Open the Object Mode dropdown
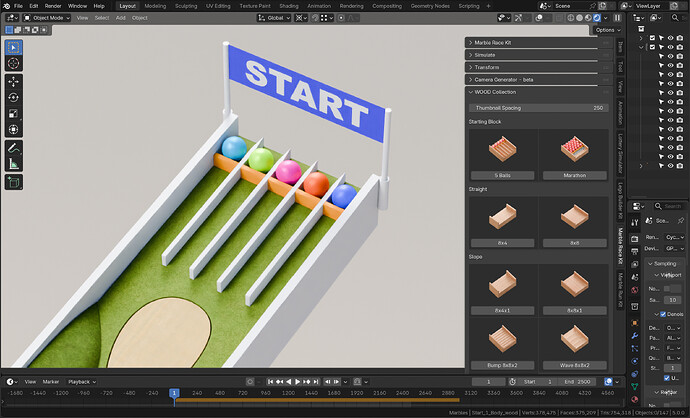Image resolution: width=690 pixels, height=418 pixels. [47, 18]
